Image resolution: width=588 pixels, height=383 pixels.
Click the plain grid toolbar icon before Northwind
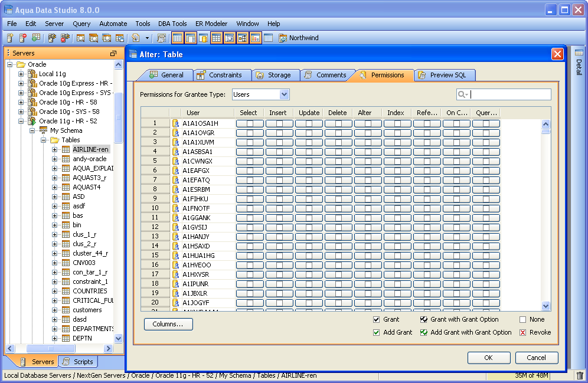coord(268,38)
